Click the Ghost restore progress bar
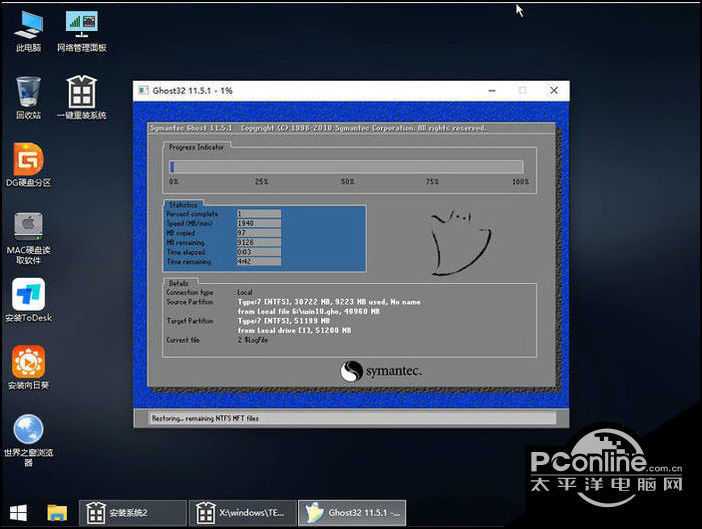The image size is (702, 529). click(347, 167)
